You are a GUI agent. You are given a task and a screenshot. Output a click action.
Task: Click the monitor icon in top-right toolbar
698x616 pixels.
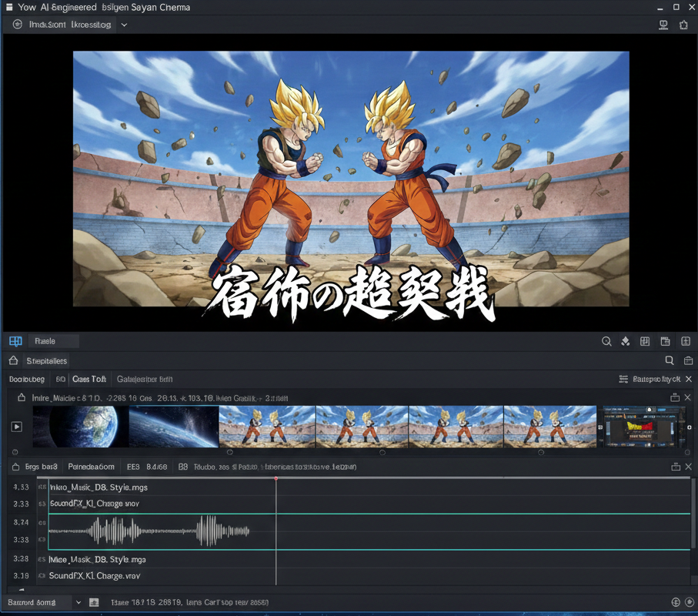click(x=663, y=25)
